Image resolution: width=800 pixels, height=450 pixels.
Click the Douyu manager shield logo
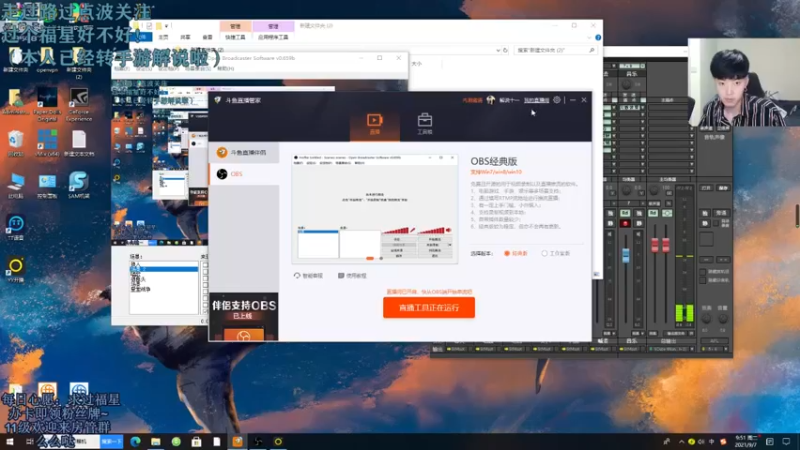click(x=218, y=100)
